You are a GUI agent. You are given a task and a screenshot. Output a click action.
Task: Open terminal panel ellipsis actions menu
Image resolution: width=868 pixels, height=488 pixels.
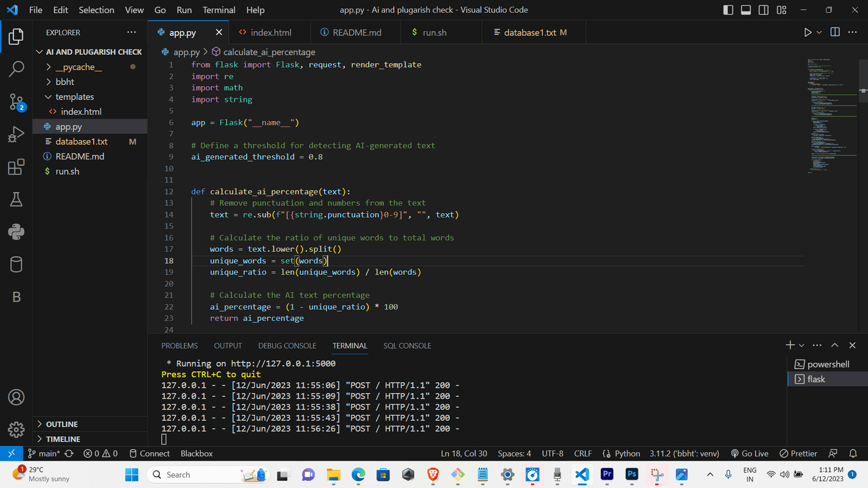tap(817, 345)
